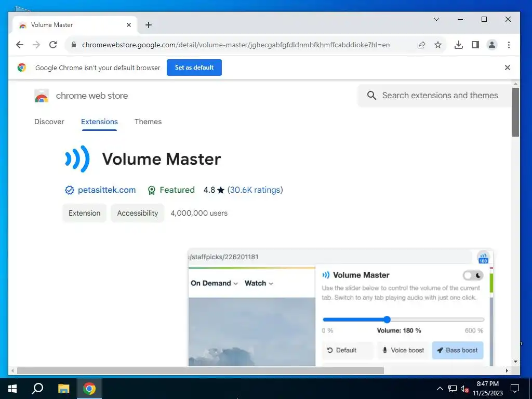Dismiss the default browser notification bar
This screenshot has width=532, height=399.
508,68
